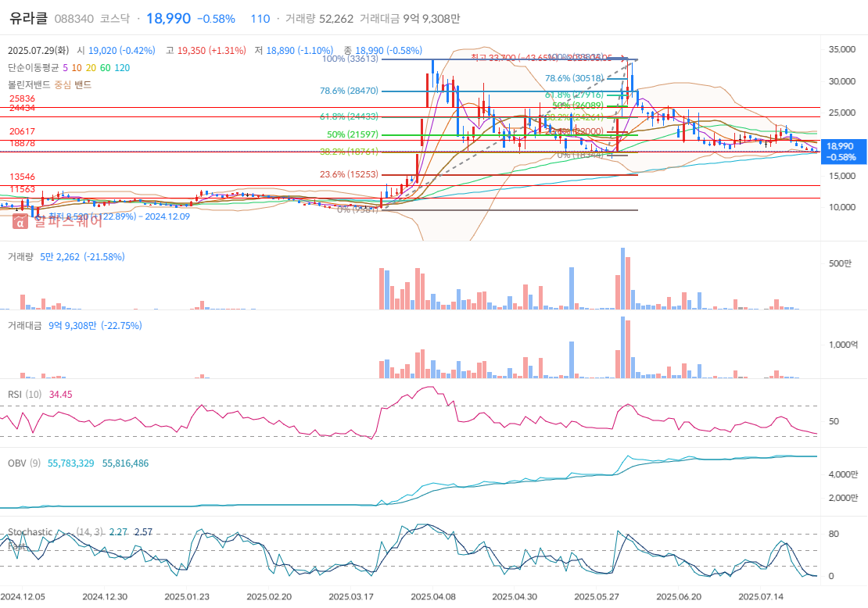The width and height of the screenshot is (868, 608).
Task: Click the OBV (9) indicator label
Action: click(23, 463)
